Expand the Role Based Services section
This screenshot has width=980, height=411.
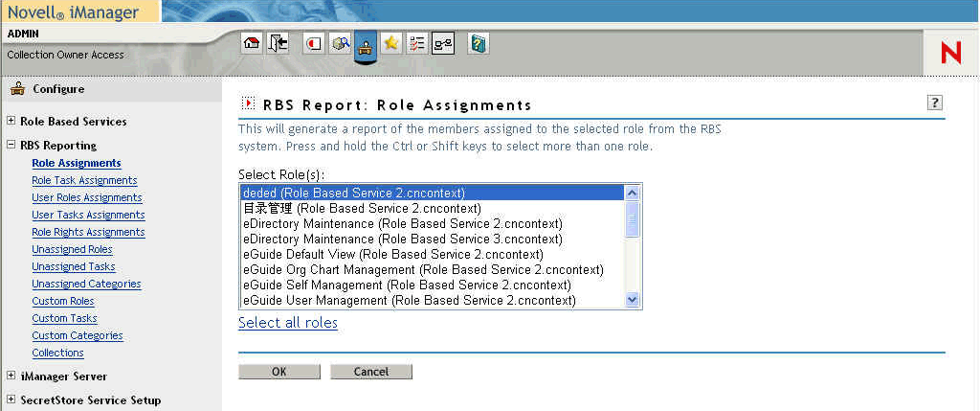tap(11, 121)
